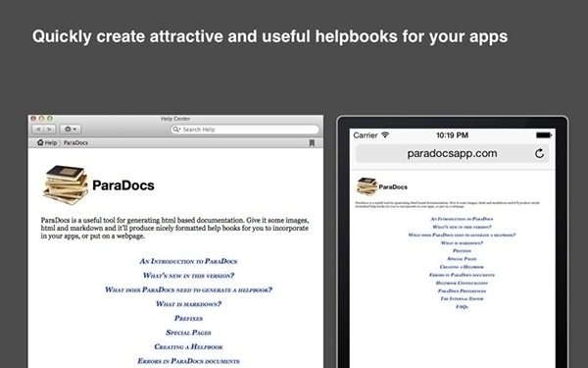Open 'What's new in this version?' in Help Center

pos(188,275)
